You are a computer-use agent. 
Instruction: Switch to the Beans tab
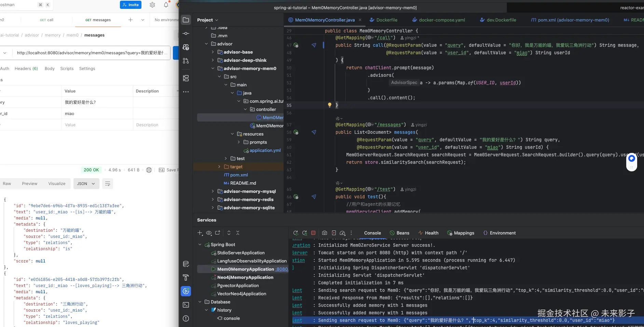click(400, 233)
